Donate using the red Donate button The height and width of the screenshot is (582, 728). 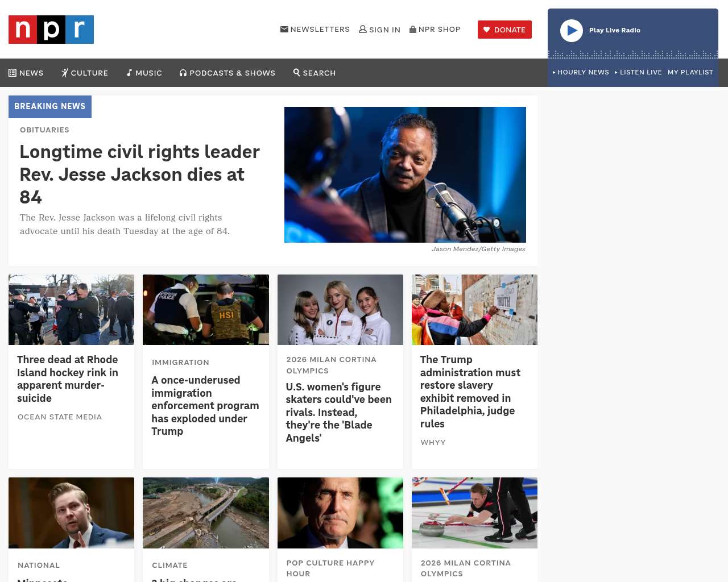pos(504,30)
